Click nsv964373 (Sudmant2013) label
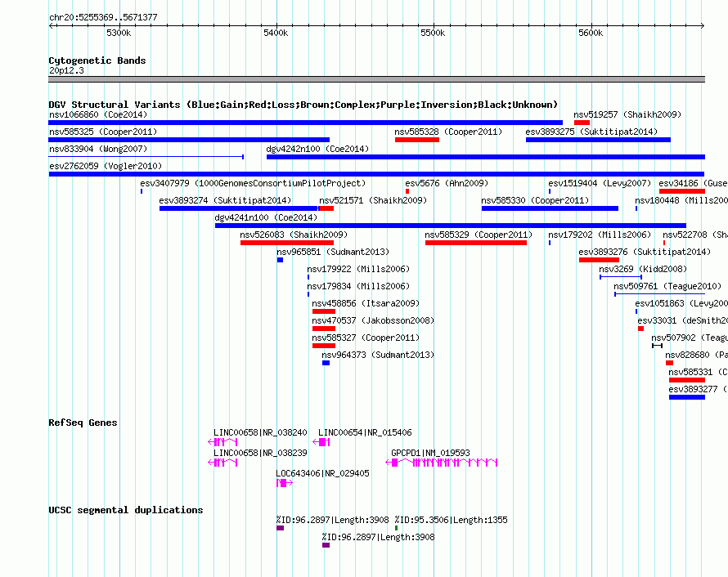Screen dimensions: 728x577 pyautogui.click(x=378, y=355)
